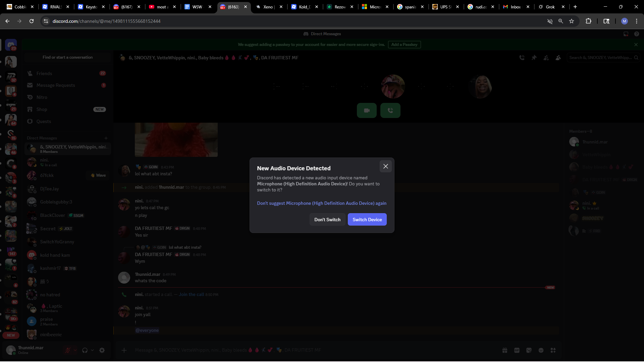Open the Friends page
Screen dimensions: 644x362
tap(67, 73)
